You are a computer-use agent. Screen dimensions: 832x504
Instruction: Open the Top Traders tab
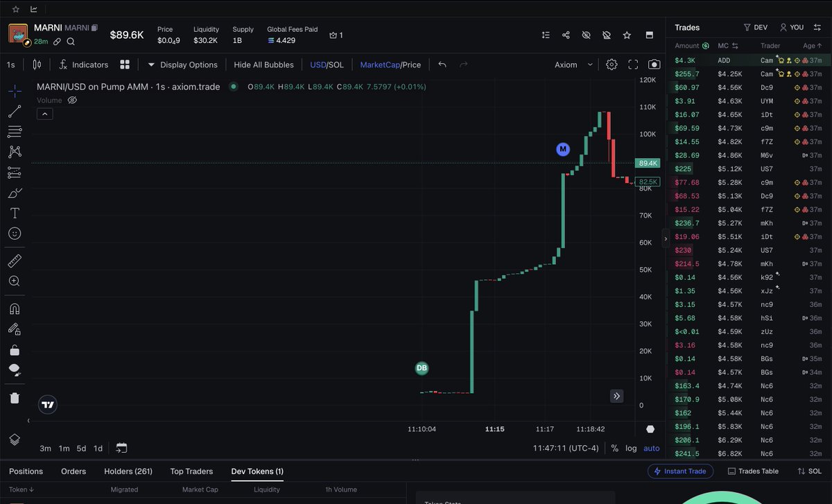pyautogui.click(x=191, y=471)
